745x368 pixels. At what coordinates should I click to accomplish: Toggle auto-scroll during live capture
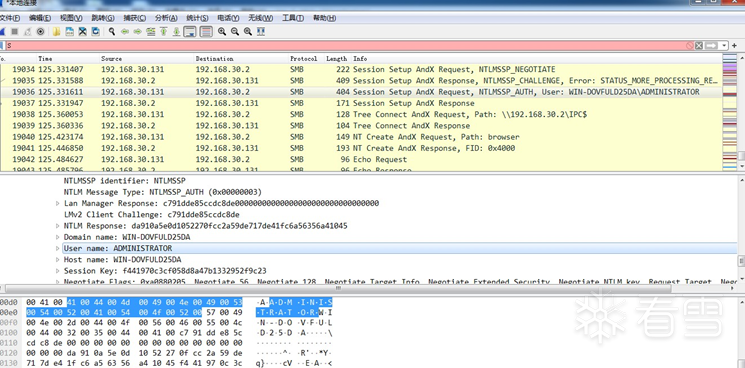coord(190,31)
